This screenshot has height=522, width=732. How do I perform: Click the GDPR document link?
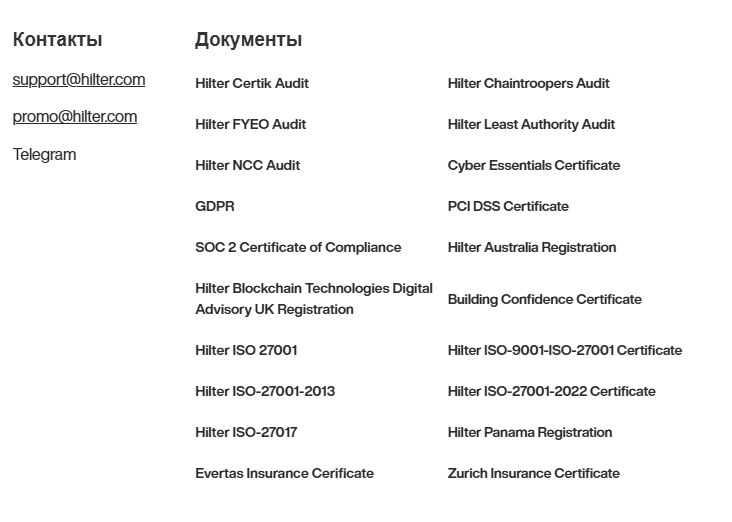(215, 206)
